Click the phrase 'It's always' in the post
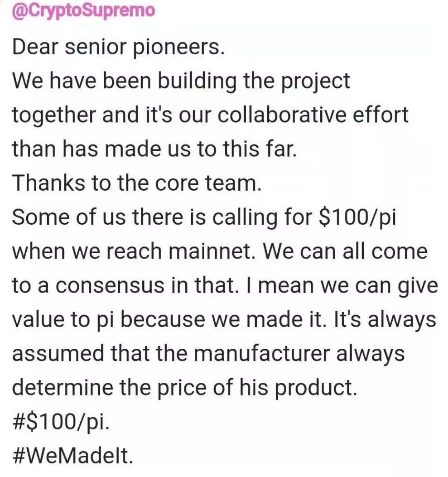Viewport: 448px width, 477px height. click(x=385, y=320)
